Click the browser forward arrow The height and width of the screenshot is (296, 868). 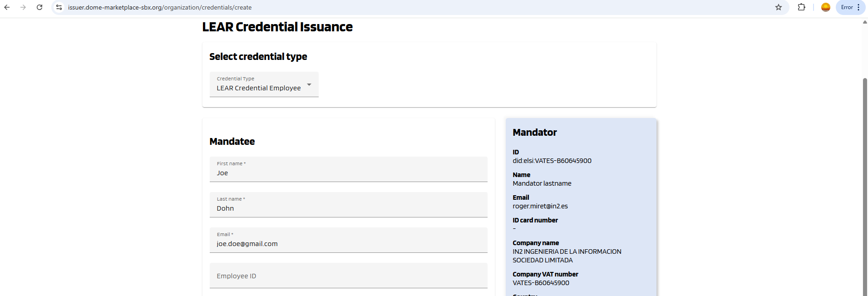coord(23,7)
